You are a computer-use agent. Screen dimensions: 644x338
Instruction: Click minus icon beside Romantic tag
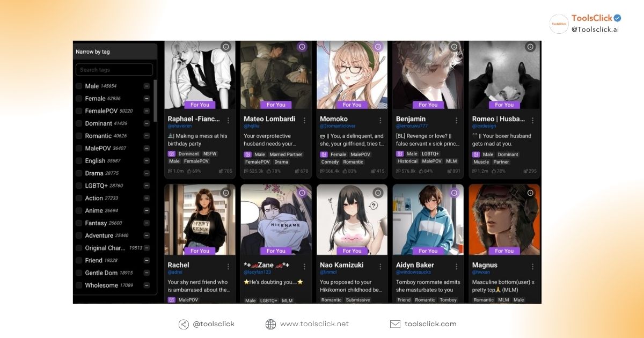tap(147, 136)
